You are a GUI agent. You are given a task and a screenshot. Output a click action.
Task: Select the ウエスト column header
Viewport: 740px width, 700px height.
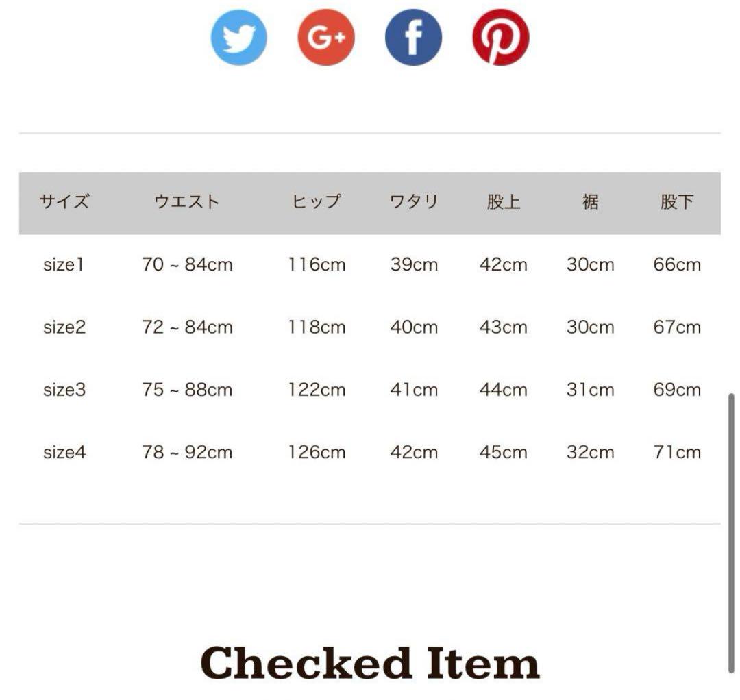187,202
